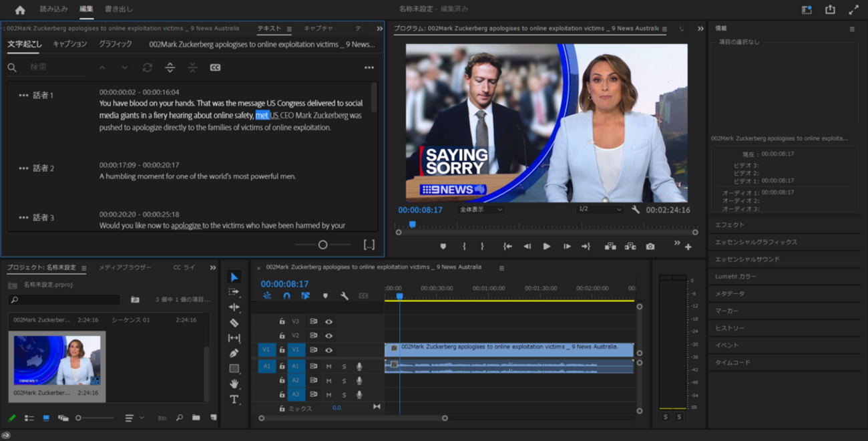Export frame with camera icon
Viewport: 868px width, 441px height.
click(650, 247)
